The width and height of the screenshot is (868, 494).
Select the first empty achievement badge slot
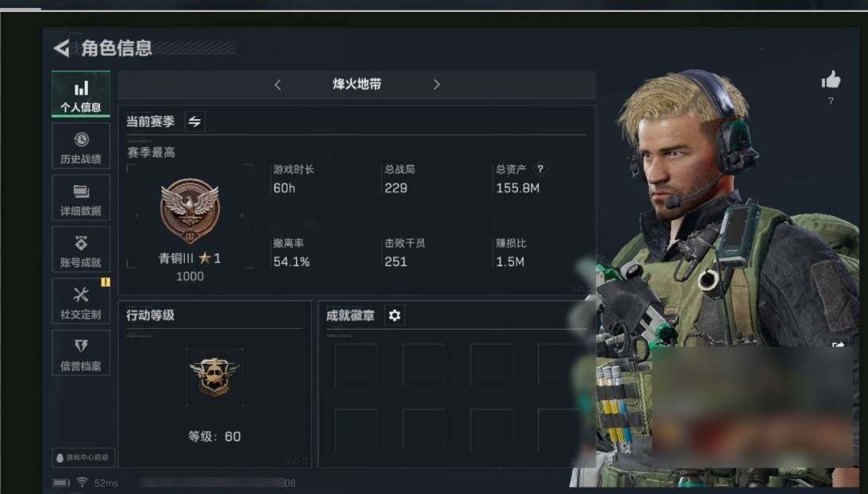356,365
